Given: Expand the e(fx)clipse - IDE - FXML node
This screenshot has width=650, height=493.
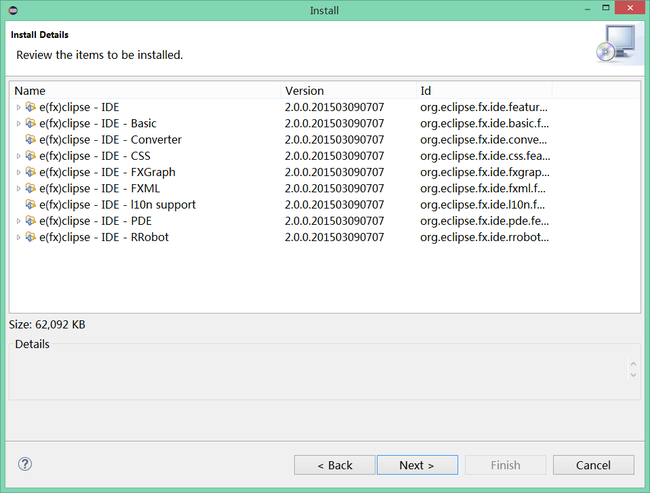Looking at the screenshot, I should pos(18,189).
